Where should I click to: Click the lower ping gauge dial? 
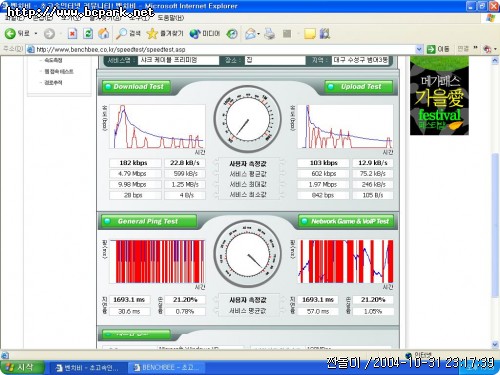pos(247,253)
